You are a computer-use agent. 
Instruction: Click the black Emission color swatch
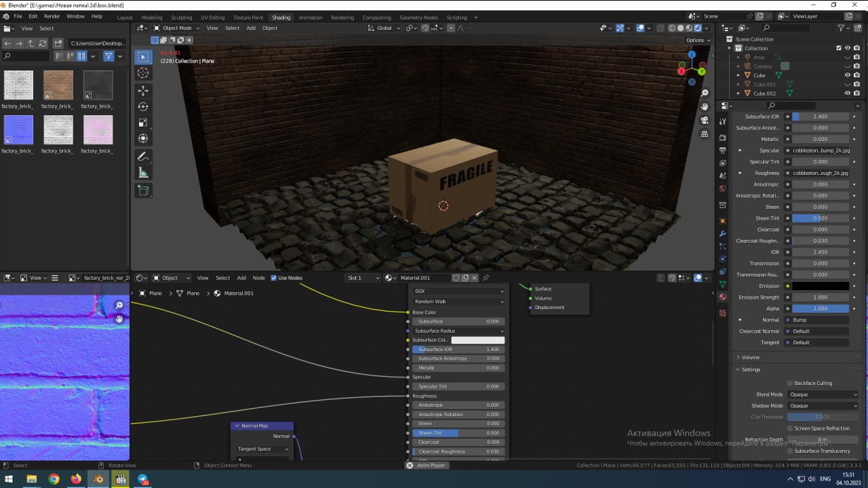tap(821, 286)
